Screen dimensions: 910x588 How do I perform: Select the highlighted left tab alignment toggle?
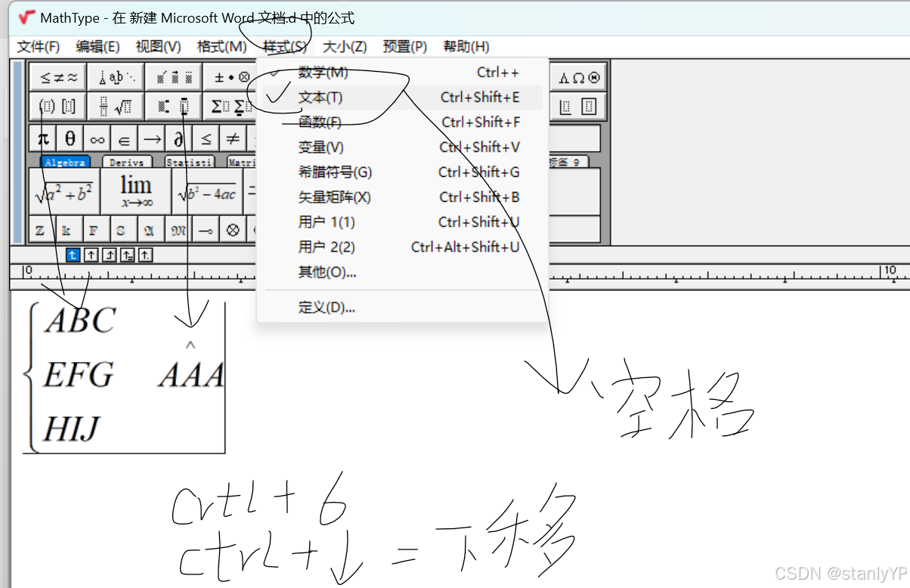(x=73, y=255)
